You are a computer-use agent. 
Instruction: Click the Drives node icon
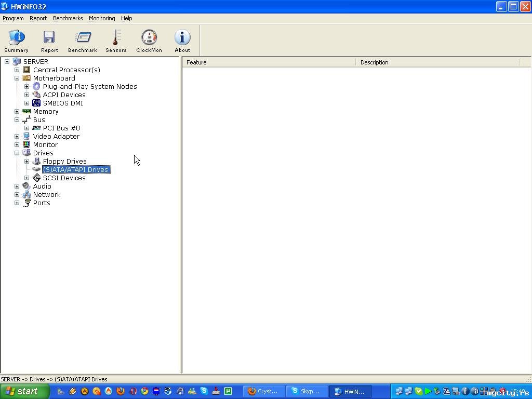click(26, 153)
